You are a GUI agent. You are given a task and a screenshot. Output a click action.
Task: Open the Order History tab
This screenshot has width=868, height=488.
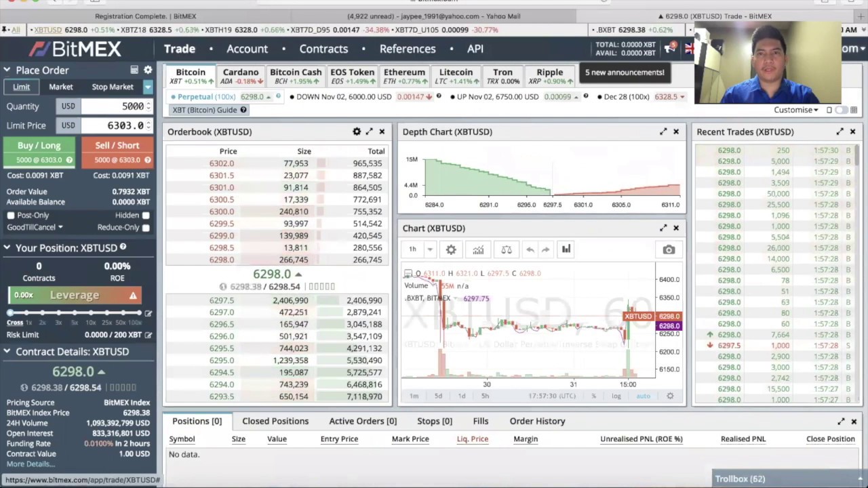tap(537, 421)
